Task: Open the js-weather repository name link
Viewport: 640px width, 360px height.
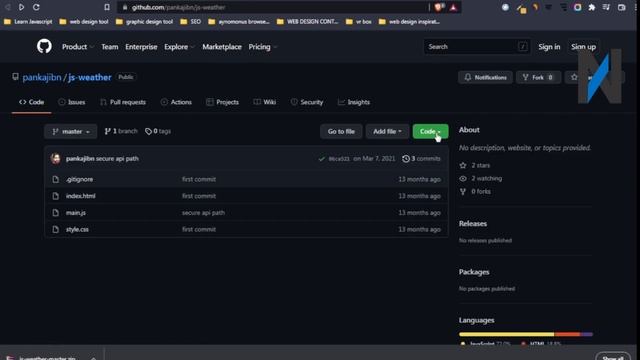Action: [89, 77]
